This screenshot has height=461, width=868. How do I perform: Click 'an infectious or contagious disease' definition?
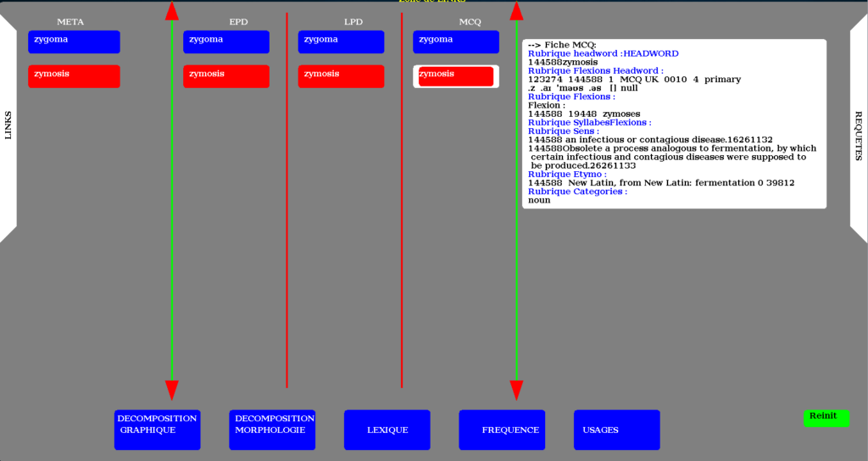click(x=650, y=140)
